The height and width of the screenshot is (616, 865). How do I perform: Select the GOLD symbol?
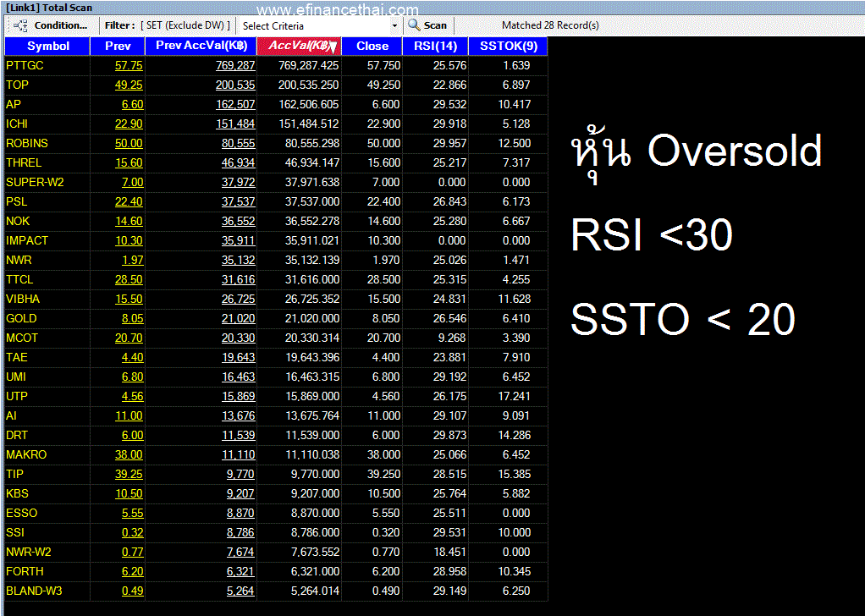tap(21, 318)
